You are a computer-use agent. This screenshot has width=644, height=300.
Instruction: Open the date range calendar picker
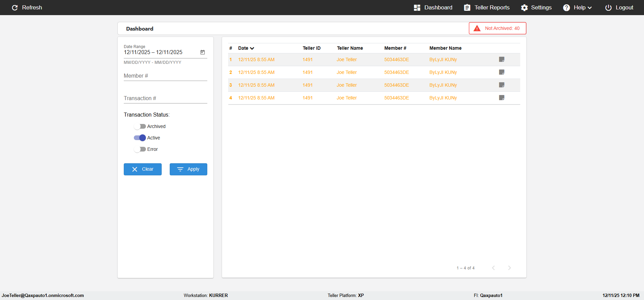point(203,52)
